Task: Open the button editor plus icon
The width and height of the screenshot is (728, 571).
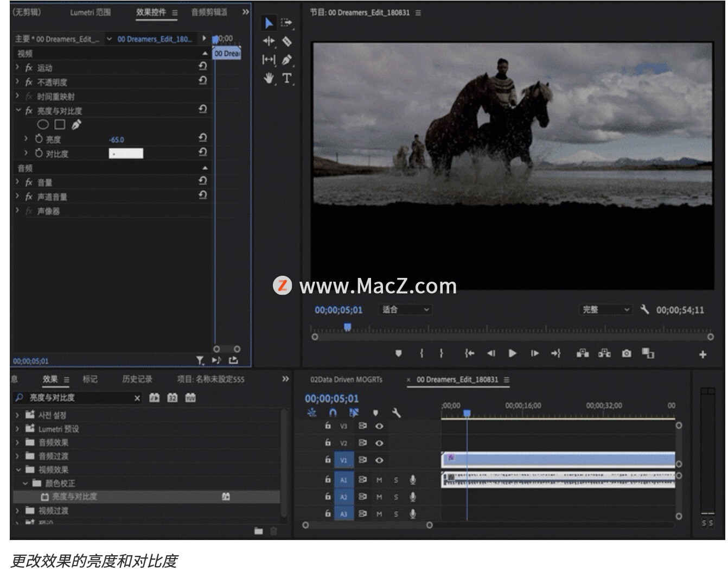Action: tap(703, 354)
